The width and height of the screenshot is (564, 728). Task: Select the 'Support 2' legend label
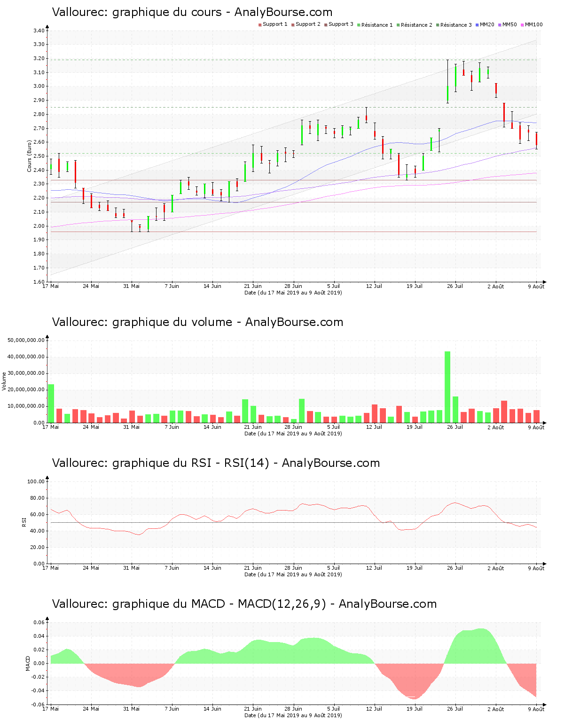coord(308,24)
